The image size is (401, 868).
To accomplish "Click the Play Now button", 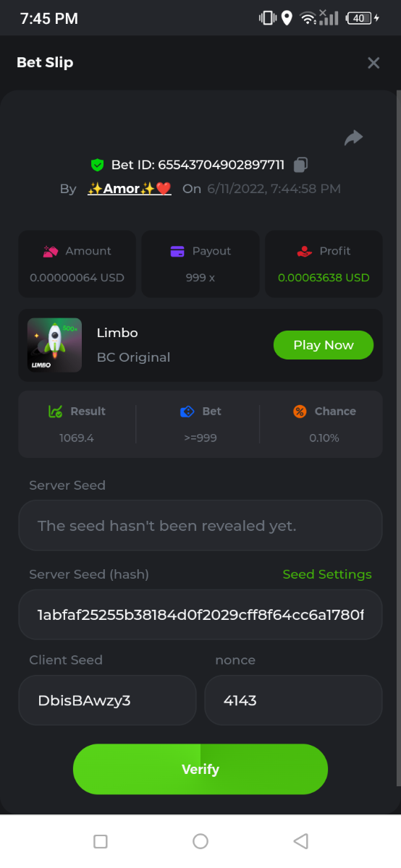I will [x=324, y=345].
